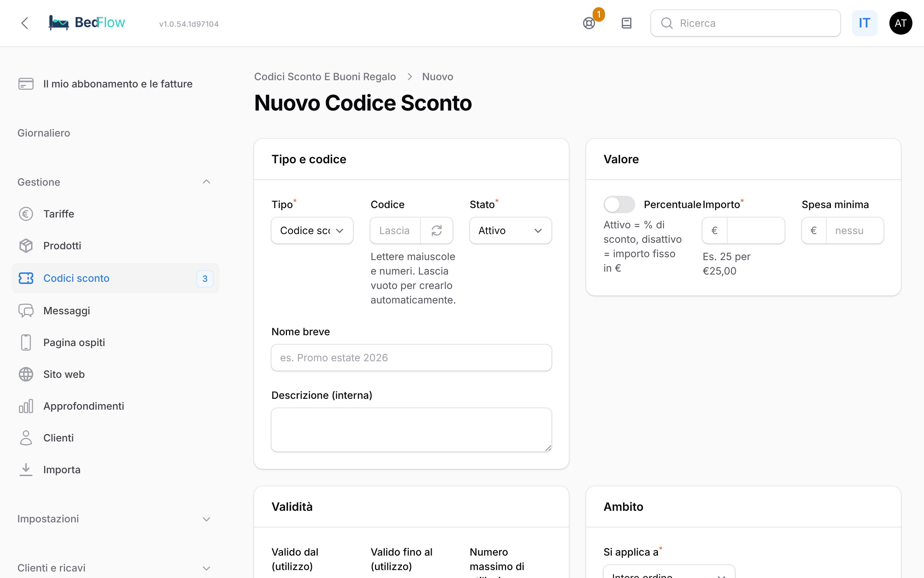Click the subscription card icon

coord(26,84)
